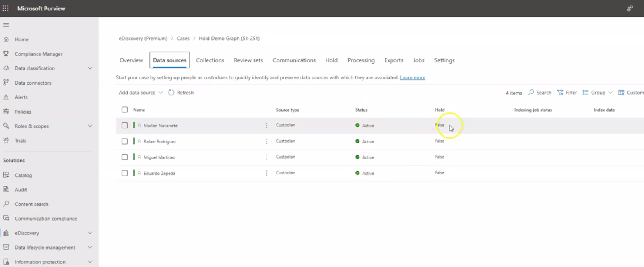Screen dimensions: 644x267
Task: Click the Eduardo Zepeda custodian name
Action: (159, 173)
